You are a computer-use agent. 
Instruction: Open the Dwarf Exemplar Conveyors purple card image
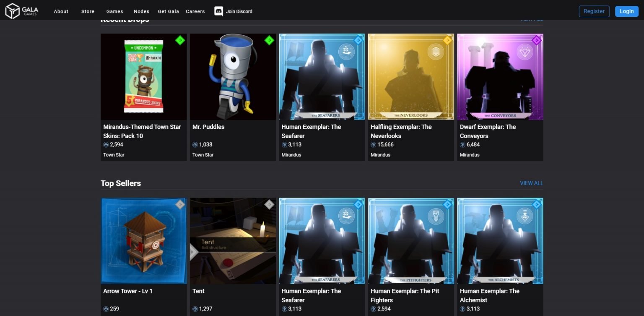[x=500, y=77]
